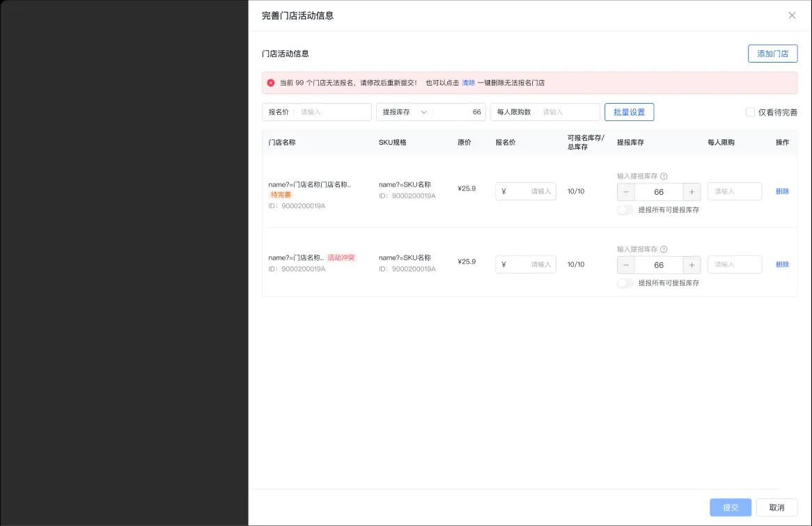Click the 待完善 status tag
812x526 pixels.
coord(281,195)
